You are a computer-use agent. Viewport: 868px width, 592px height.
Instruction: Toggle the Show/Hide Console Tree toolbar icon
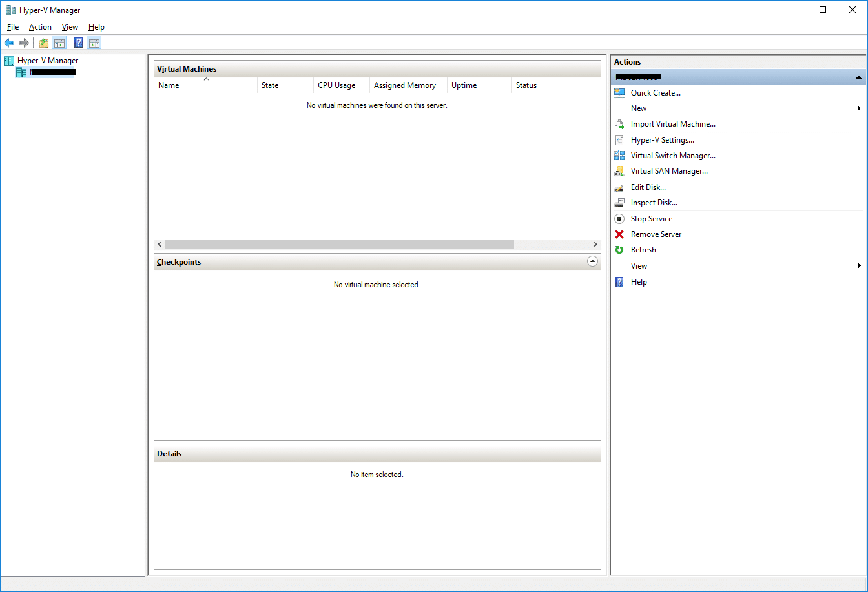(x=59, y=43)
